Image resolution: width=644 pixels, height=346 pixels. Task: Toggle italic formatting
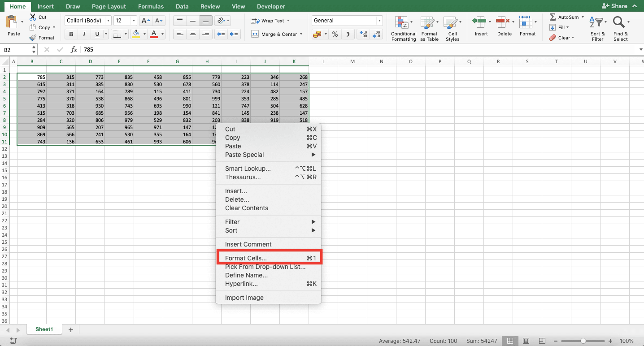click(83, 34)
